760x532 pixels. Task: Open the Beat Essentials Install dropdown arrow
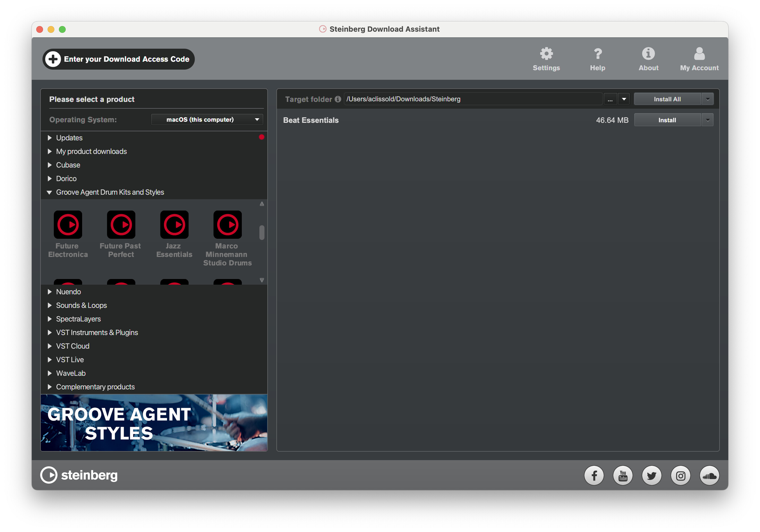(x=707, y=120)
